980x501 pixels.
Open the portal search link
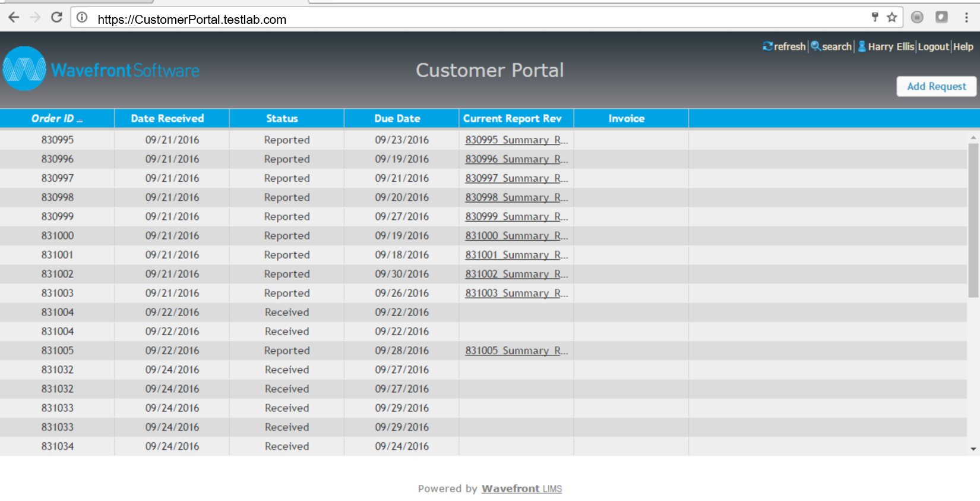coord(832,46)
